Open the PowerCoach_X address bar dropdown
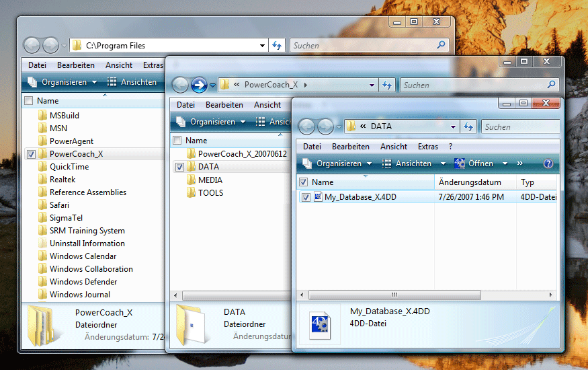Screen dimensions: 588x370 [x=372, y=85]
